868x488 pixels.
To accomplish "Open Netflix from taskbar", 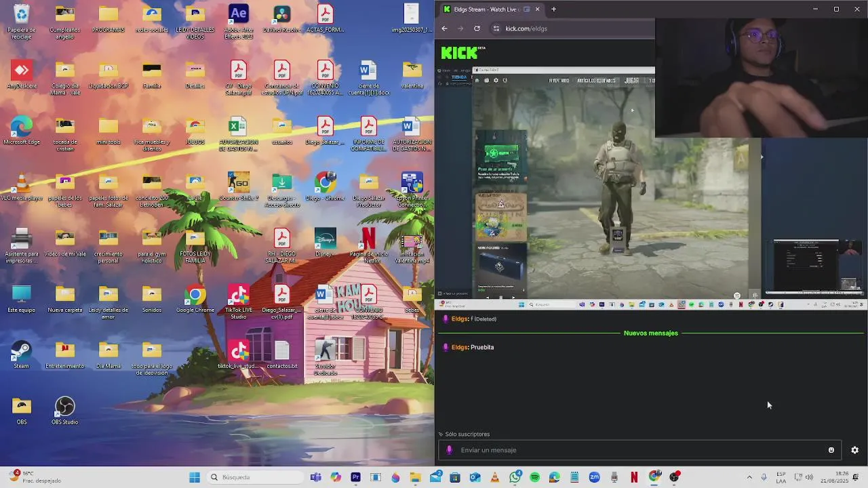I will (634, 477).
